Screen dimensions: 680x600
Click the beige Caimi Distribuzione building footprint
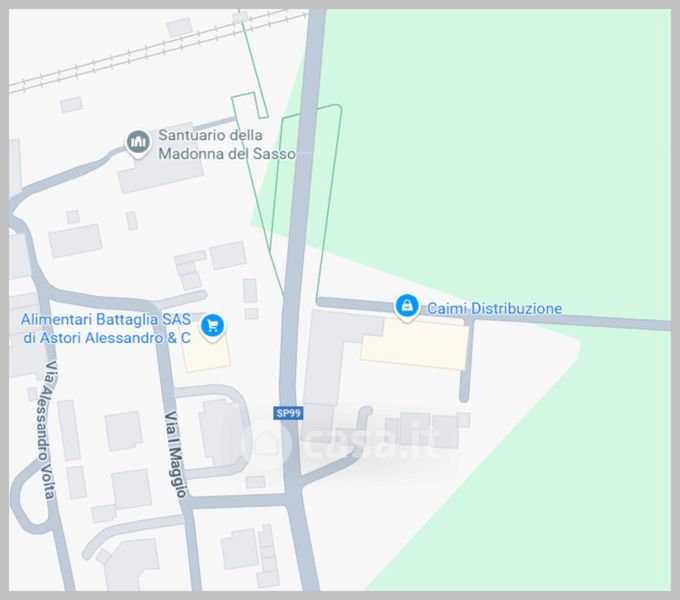[415, 343]
